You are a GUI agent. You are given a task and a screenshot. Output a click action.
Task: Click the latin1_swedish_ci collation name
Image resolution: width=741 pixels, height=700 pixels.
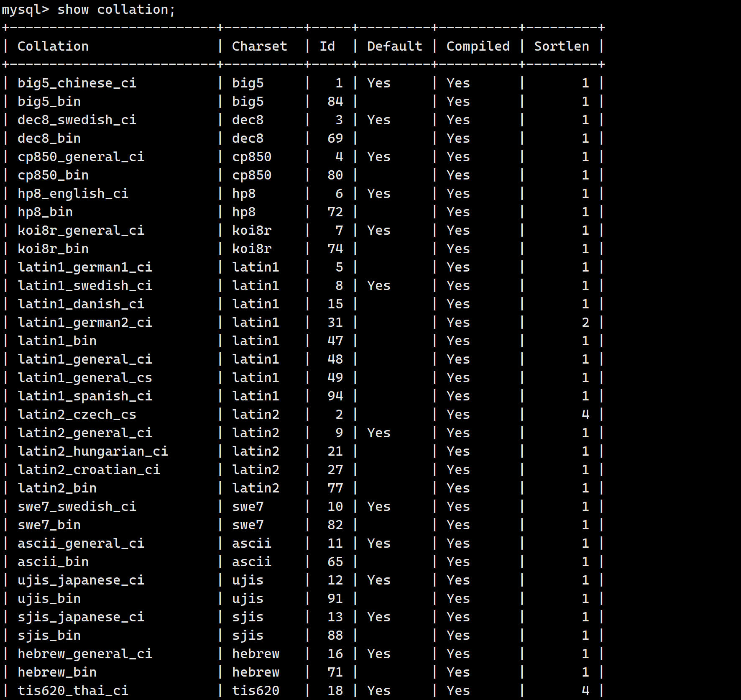click(85, 285)
